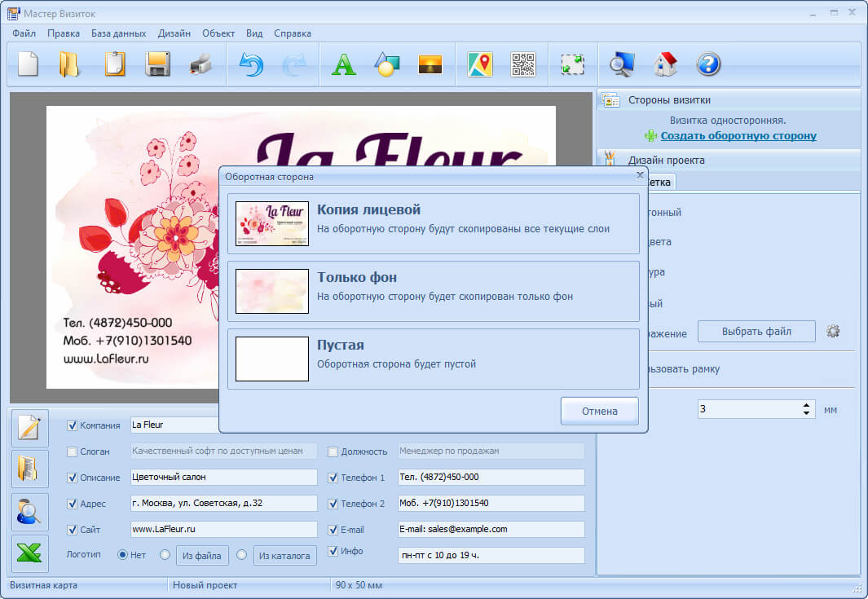The image size is (868, 599).
Task: Expand the Дизайн проекта panel section
Action: [666, 160]
